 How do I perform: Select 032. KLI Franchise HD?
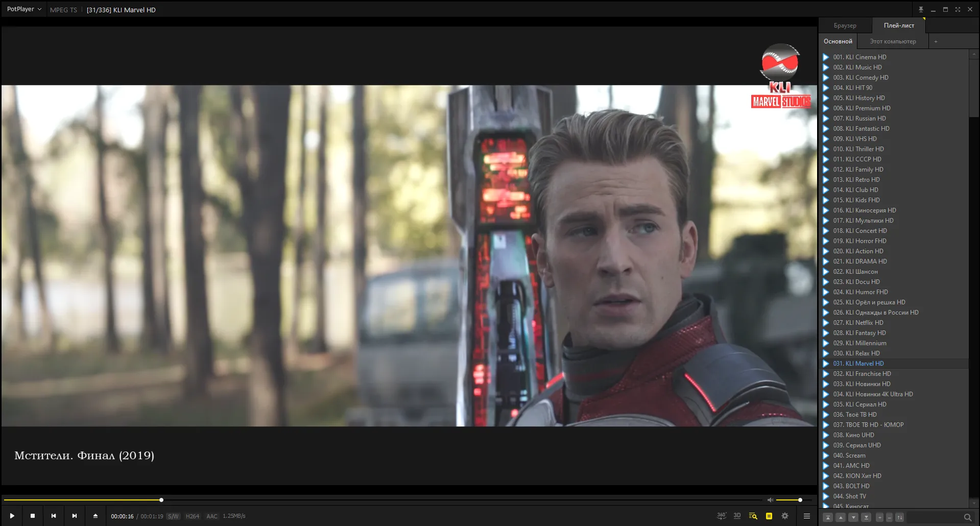click(x=894, y=374)
